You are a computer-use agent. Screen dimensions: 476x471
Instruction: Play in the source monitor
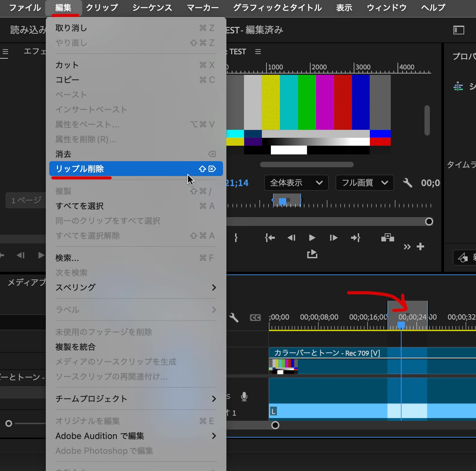[x=41, y=255]
